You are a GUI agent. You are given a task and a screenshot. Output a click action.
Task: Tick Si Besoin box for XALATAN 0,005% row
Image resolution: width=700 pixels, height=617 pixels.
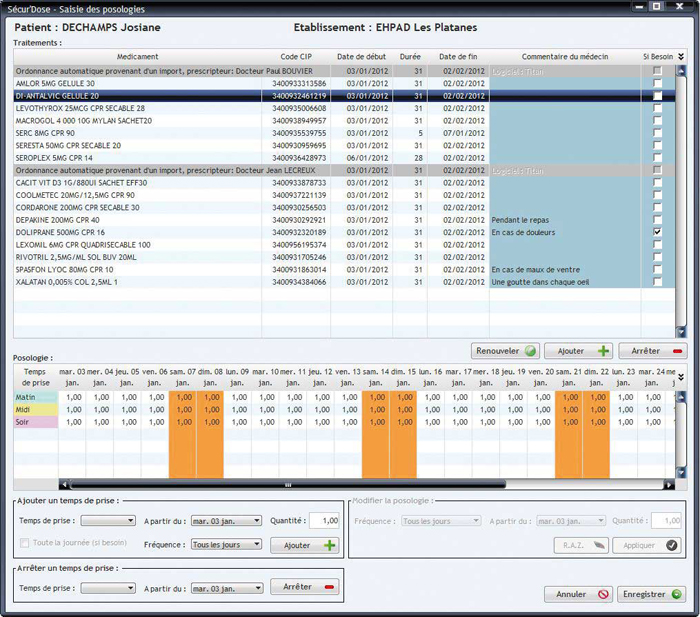(657, 282)
